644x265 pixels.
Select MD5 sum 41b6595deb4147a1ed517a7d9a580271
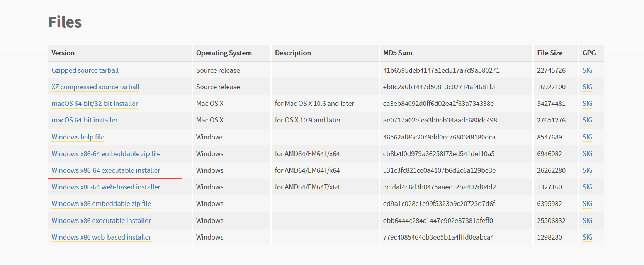[x=441, y=70]
